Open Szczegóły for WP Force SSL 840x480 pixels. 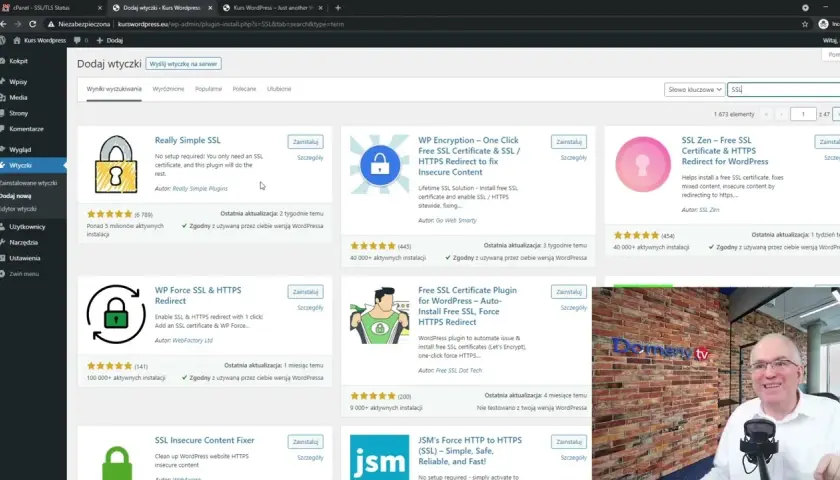coord(310,308)
